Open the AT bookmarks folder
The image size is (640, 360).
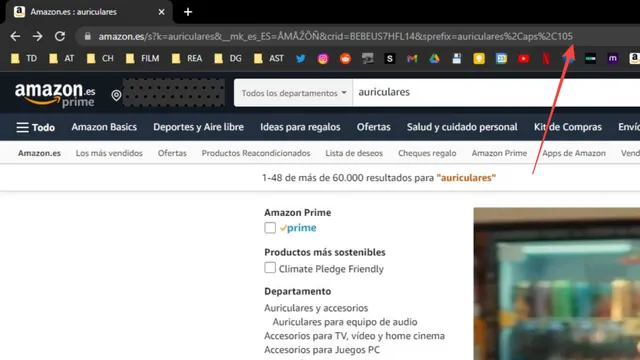tap(62, 58)
